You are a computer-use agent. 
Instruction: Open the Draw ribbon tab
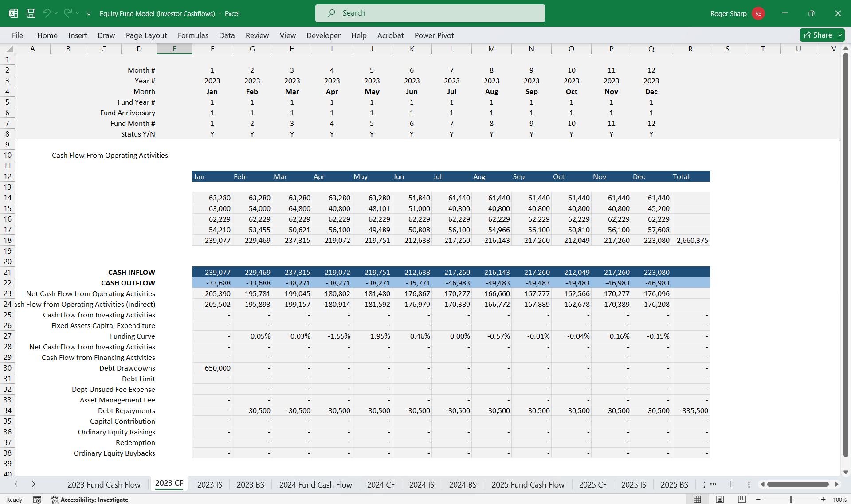pyautogui.click(x=106, y=35)
